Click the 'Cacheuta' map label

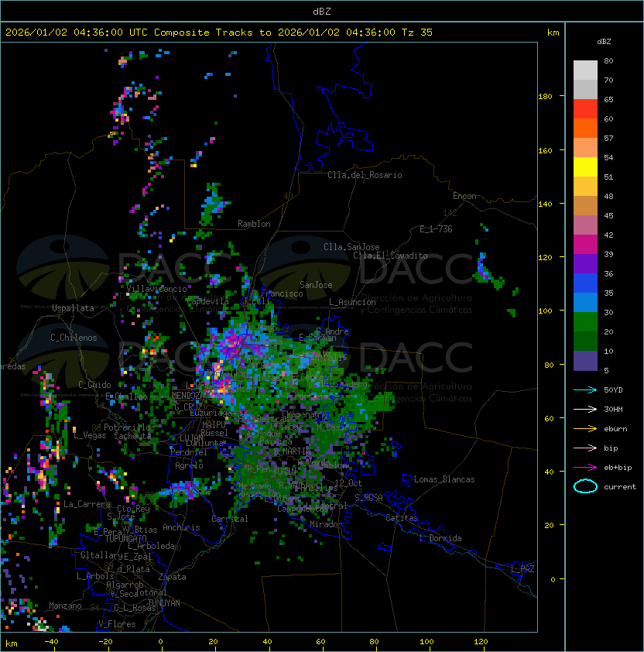(x=132, y=436)
